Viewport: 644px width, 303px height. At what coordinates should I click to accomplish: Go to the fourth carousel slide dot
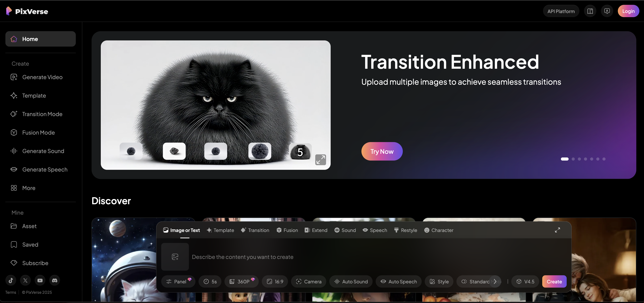[x=586, y=159]
